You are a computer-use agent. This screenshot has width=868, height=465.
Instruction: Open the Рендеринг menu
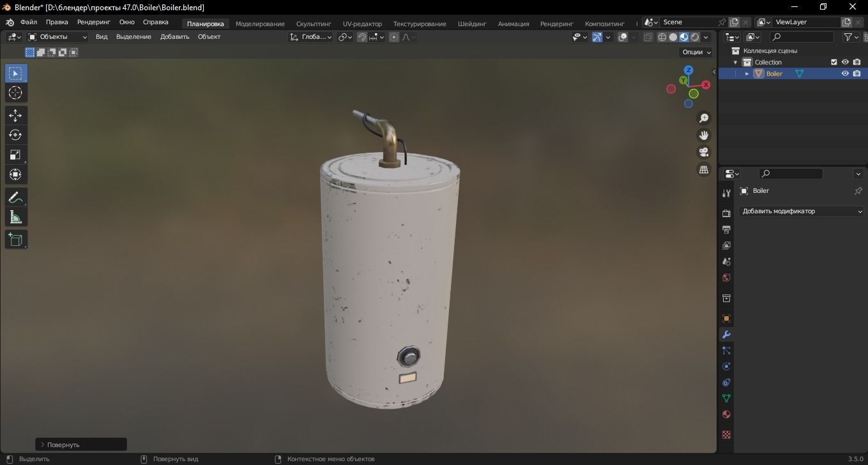93,22
